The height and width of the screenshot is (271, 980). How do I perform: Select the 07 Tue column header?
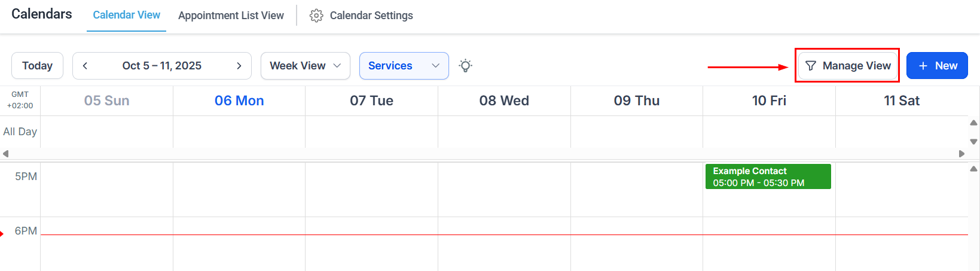(x=372, y=101)
